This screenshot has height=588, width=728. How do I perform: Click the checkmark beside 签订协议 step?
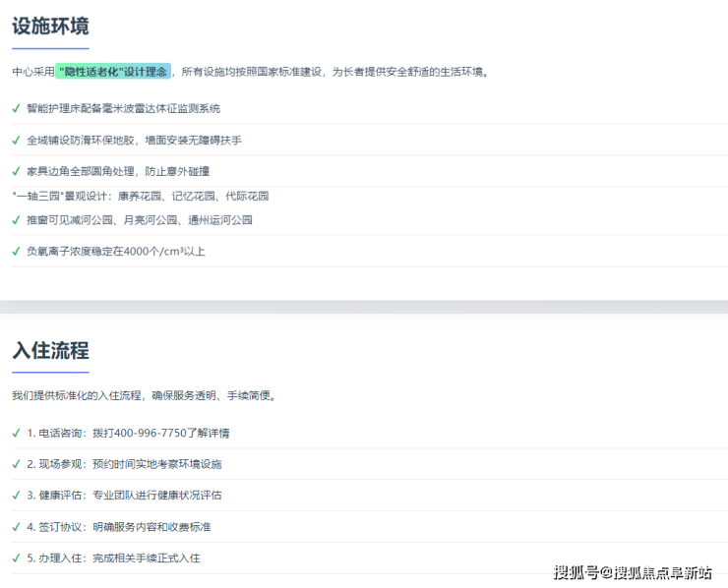tap(16, 527)
